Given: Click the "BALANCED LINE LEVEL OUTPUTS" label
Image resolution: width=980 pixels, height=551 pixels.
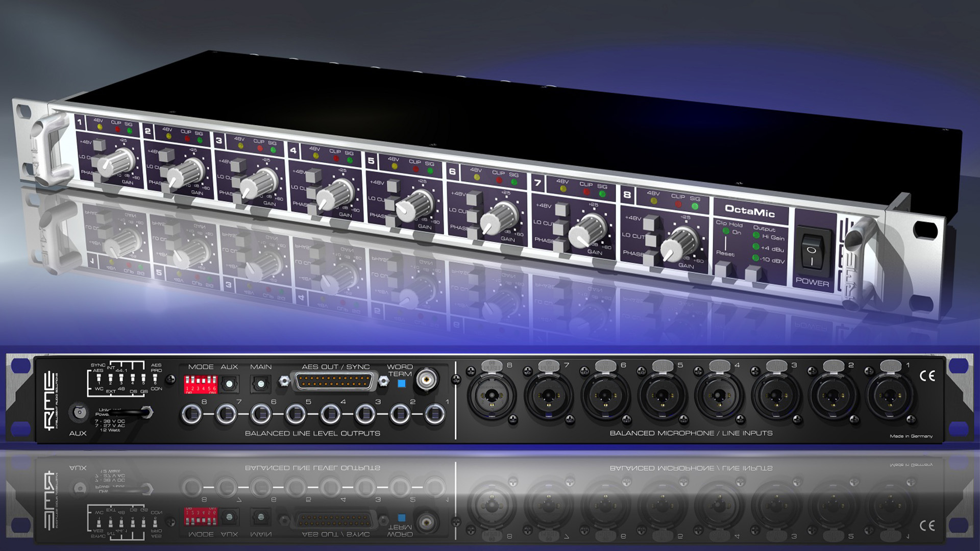Looking at the screenshot, I should [x=312, y=433].
